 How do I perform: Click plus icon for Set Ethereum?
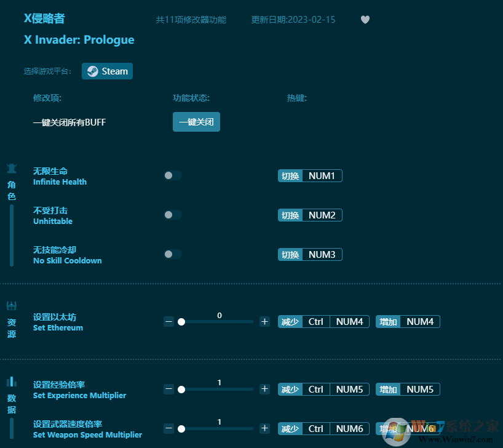click(264, 321)
